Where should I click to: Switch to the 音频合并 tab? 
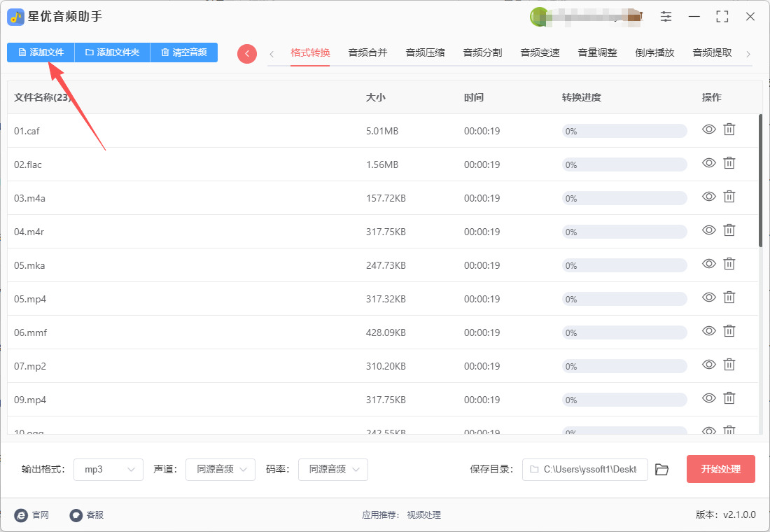coord(367,52)
